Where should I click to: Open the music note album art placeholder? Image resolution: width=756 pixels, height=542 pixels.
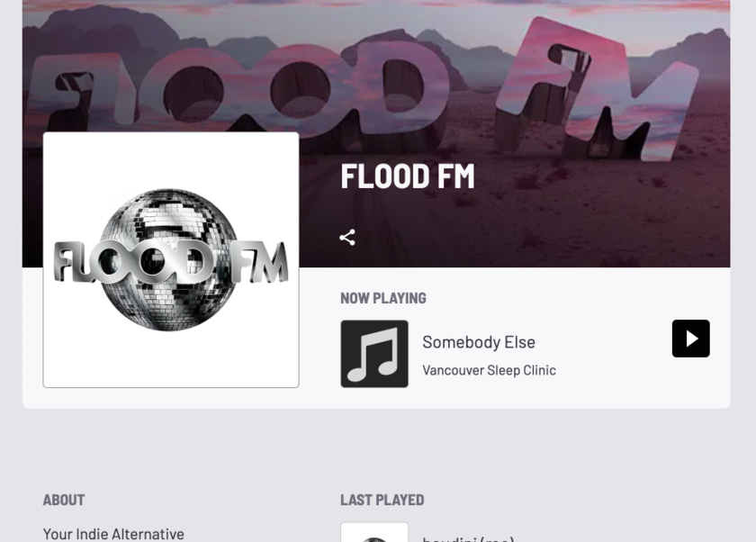coord(374,354)
